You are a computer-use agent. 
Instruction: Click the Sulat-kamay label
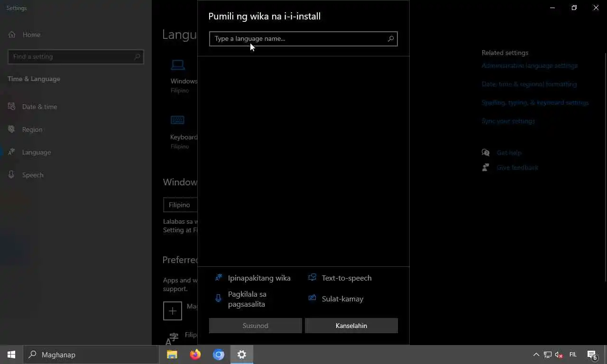coord(342,299)
